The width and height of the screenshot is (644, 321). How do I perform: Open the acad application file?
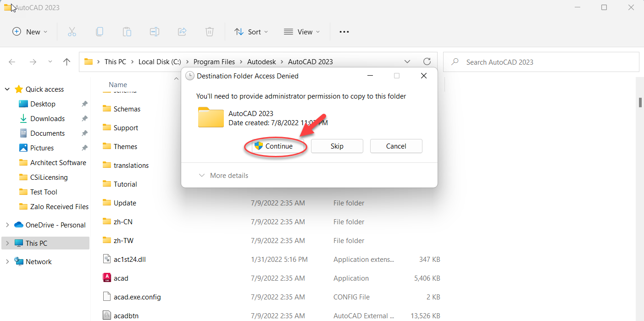(x=121, y=278)
